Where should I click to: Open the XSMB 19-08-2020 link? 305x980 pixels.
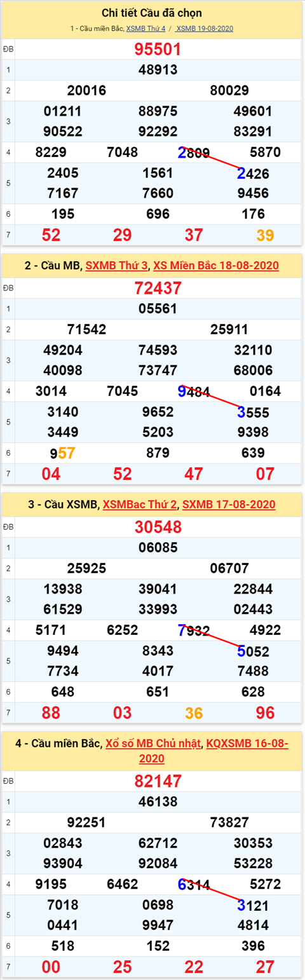pyautogui.click(x=205, y=29)
